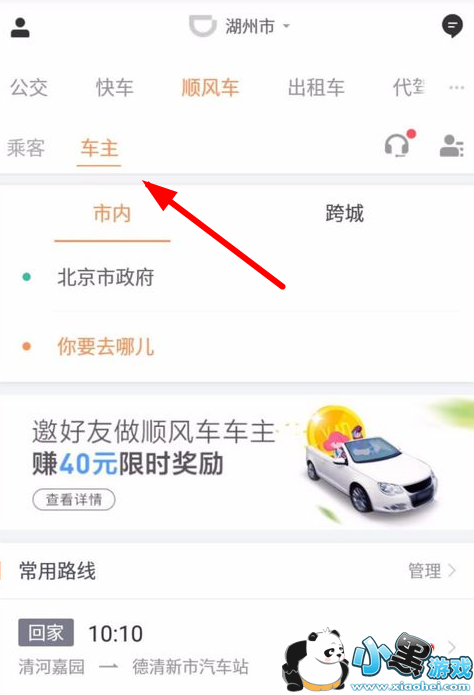Switch to the 跨城 intercity tab
The image size is (474, 695).
(x=345, y=214)
